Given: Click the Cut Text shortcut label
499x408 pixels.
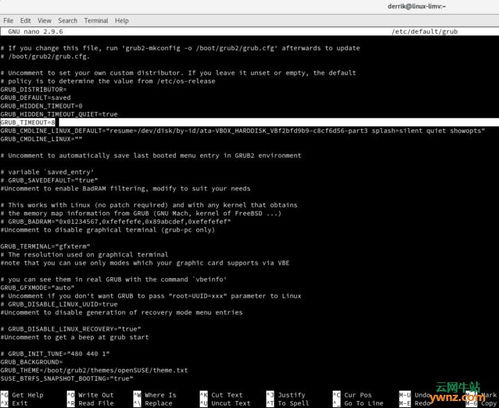Looking at the screenshot, I should point(227,395).
